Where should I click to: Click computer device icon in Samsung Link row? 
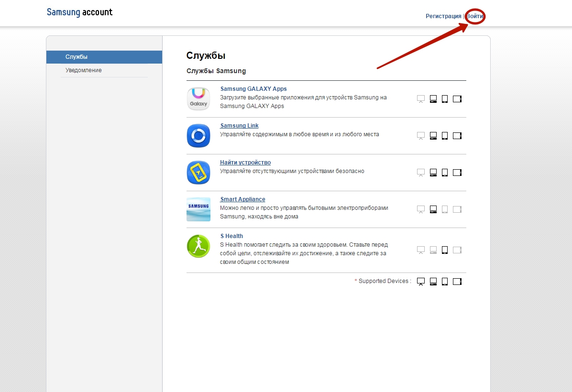(433, 136)
